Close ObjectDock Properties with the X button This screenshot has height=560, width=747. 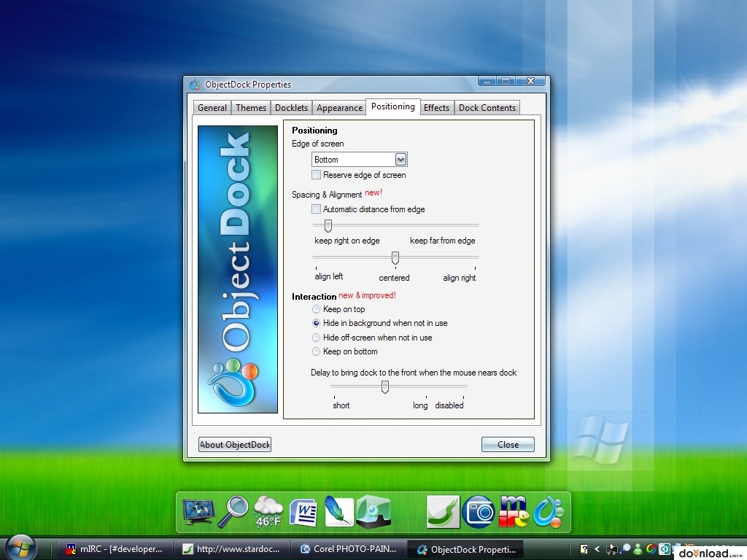pos(531,81)
